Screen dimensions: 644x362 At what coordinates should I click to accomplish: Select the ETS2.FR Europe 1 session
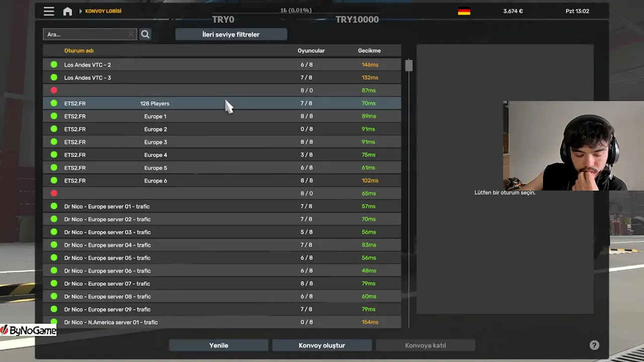click(x=222, y=116)
